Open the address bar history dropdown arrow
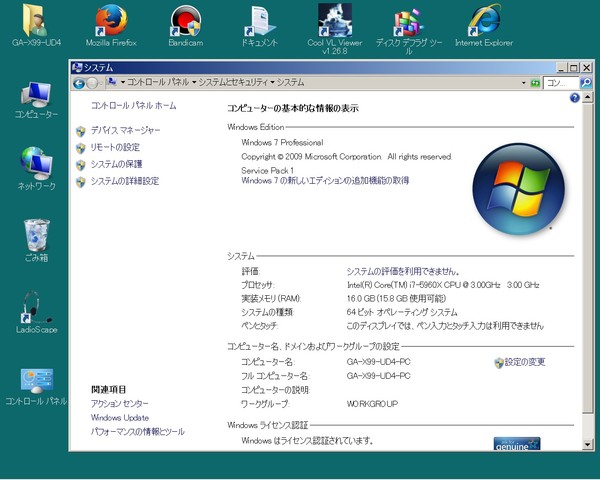Viewport: 600px width, 480px height. [524, 83]
